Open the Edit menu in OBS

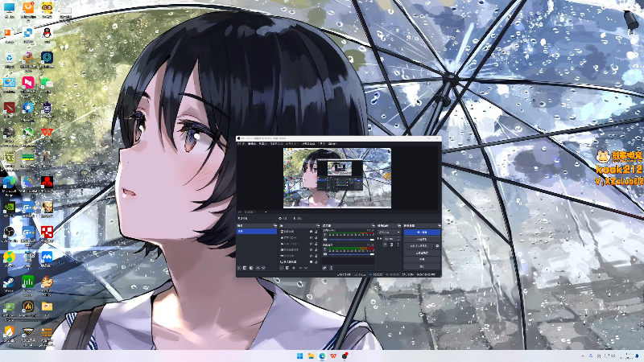pyautogui.click(x=252, y=144)
